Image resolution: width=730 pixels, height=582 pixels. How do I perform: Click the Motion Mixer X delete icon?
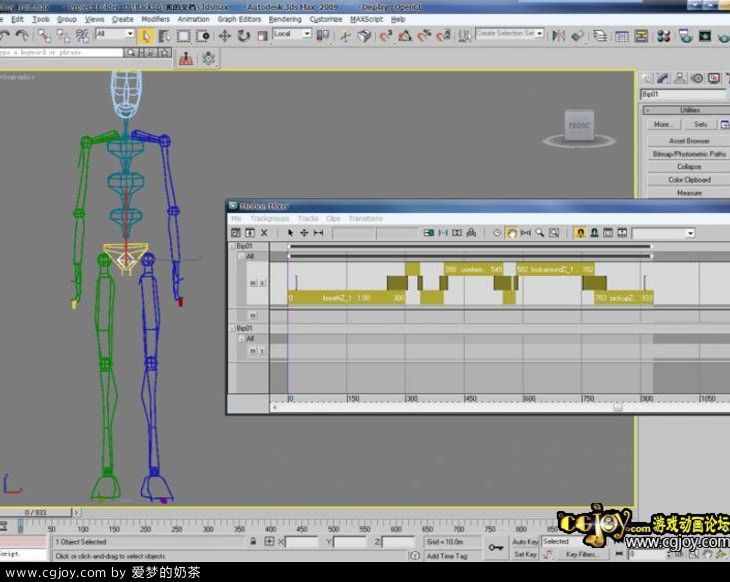(x=264, y=233)
